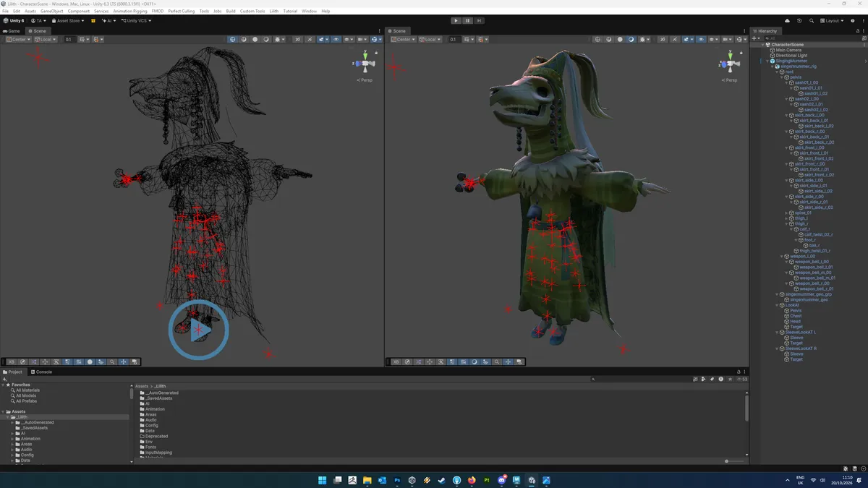Open Discord from the taskbar
The height and width of the screenshot is (488, 868).
tap(502, 480)
